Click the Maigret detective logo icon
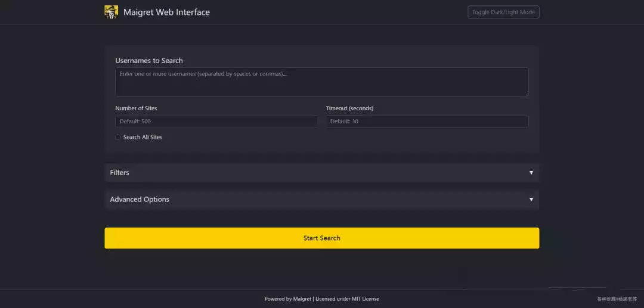Image resolution: width=644 pixels, height=308 pixels. 111,13
